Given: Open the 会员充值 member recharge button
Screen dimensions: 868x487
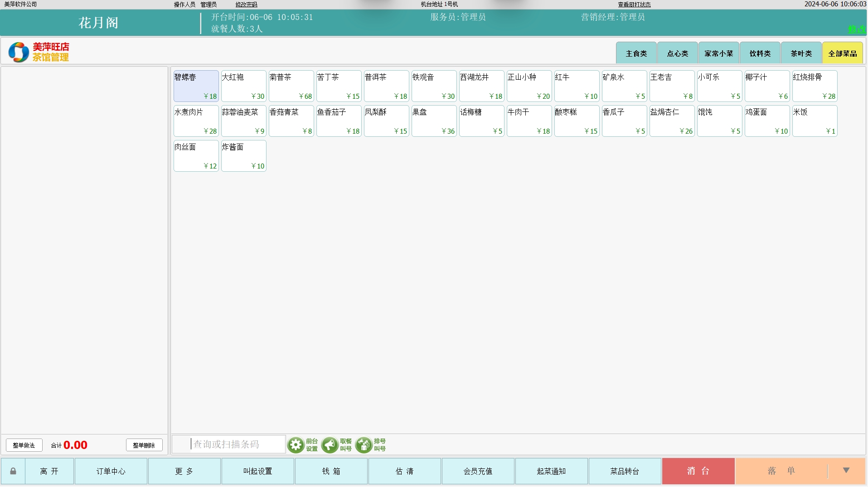Looking at the screenshot, I should [x=478, y=471].
